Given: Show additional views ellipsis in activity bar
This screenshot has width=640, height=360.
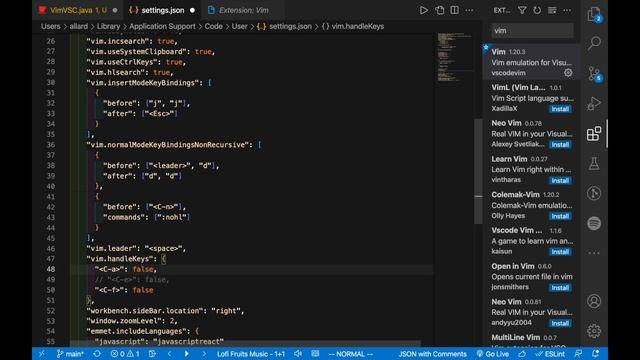Looking at the screenshot, I should click(x=594, y=253).
